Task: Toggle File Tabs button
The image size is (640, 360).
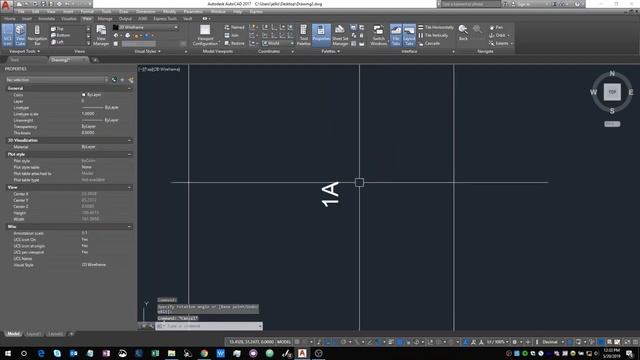Action: [x=396, y=35]
